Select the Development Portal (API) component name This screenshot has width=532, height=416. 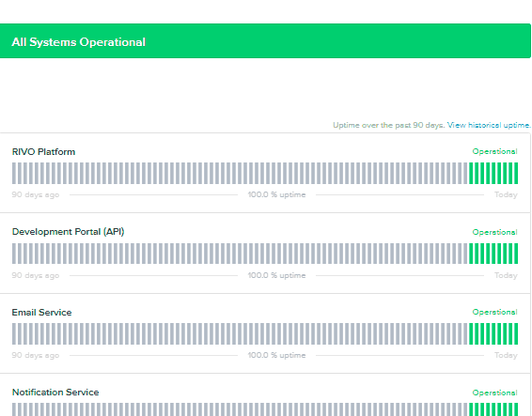[x=69, y=232]
